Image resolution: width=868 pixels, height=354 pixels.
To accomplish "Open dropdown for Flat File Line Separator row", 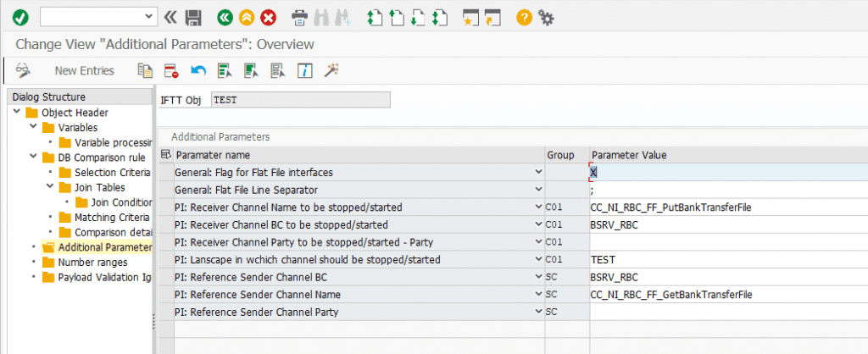I will (538, 190).
